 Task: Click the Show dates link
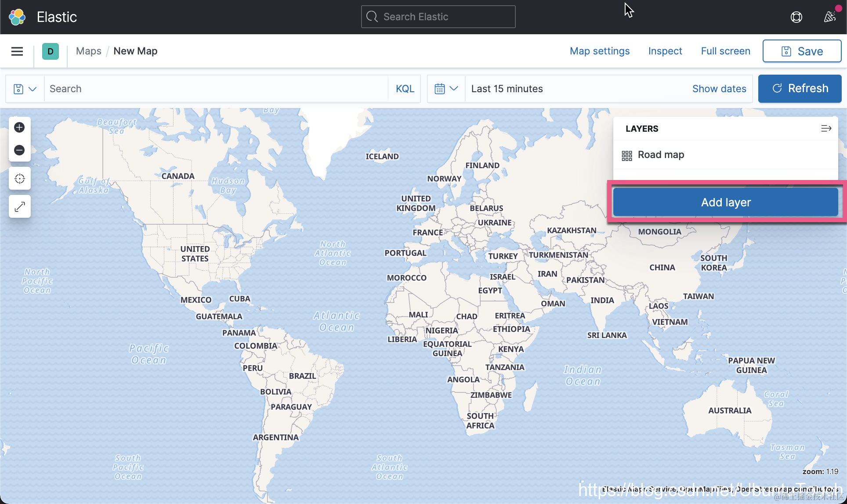719,89
